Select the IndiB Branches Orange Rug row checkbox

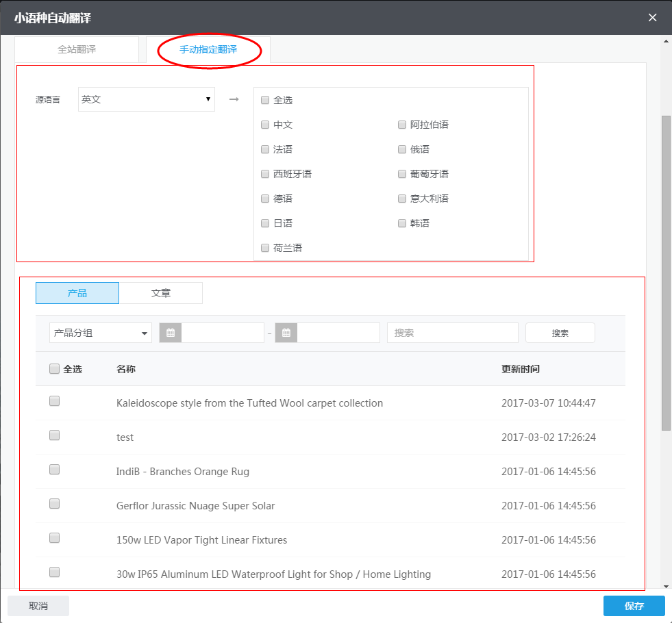pos(55,470)
